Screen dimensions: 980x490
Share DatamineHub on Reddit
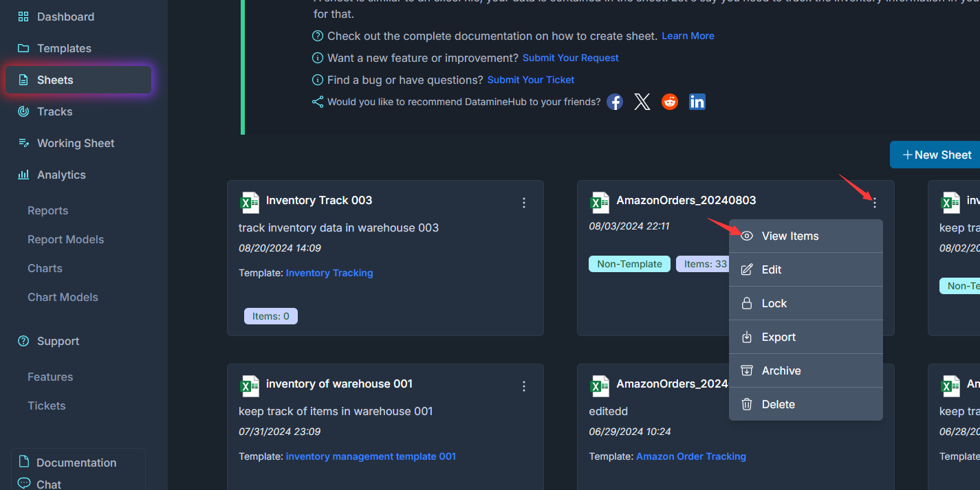pos(670,102)
